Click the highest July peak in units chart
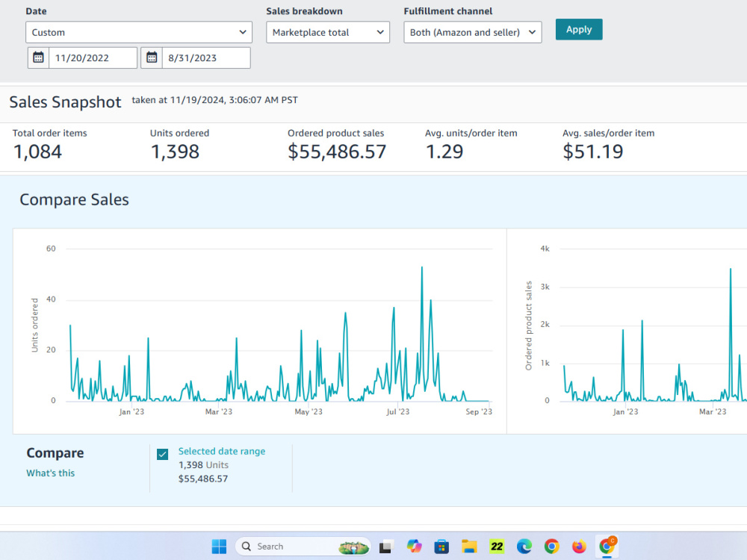 (x=421, y=267)
